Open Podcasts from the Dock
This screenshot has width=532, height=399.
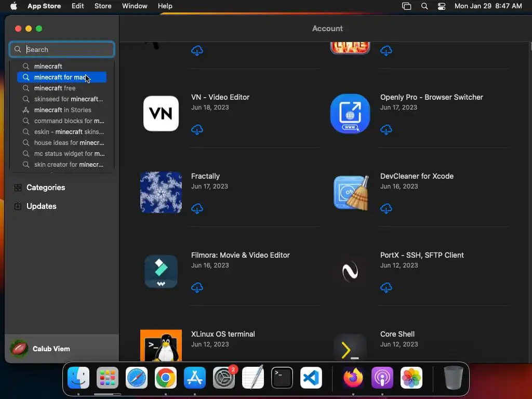pos(382,378)
